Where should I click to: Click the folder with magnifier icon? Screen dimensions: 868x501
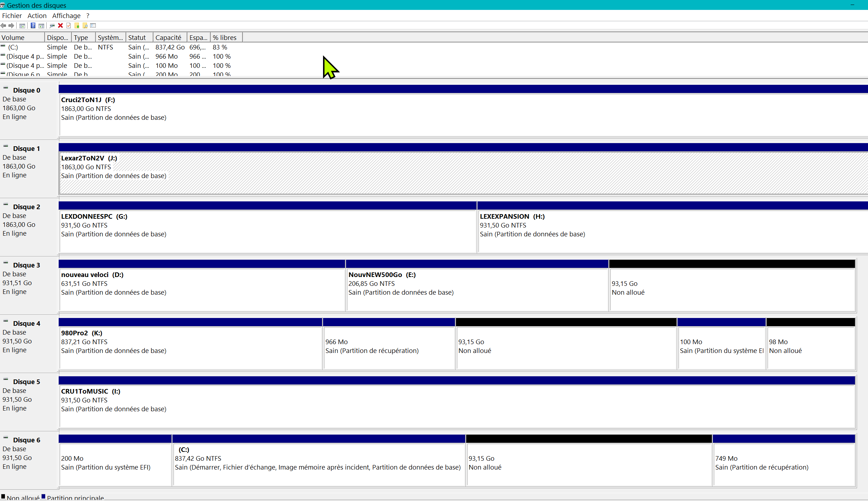coord(85,25)
